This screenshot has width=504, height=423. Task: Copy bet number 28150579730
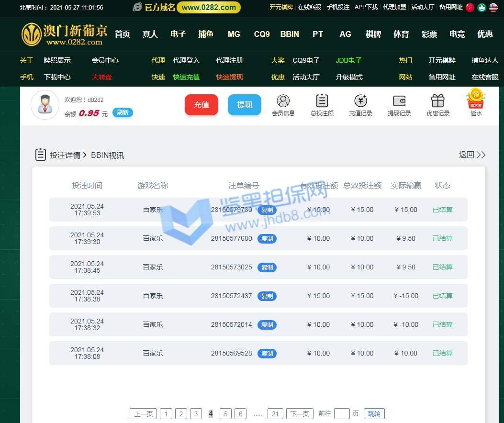coord(267,210)
